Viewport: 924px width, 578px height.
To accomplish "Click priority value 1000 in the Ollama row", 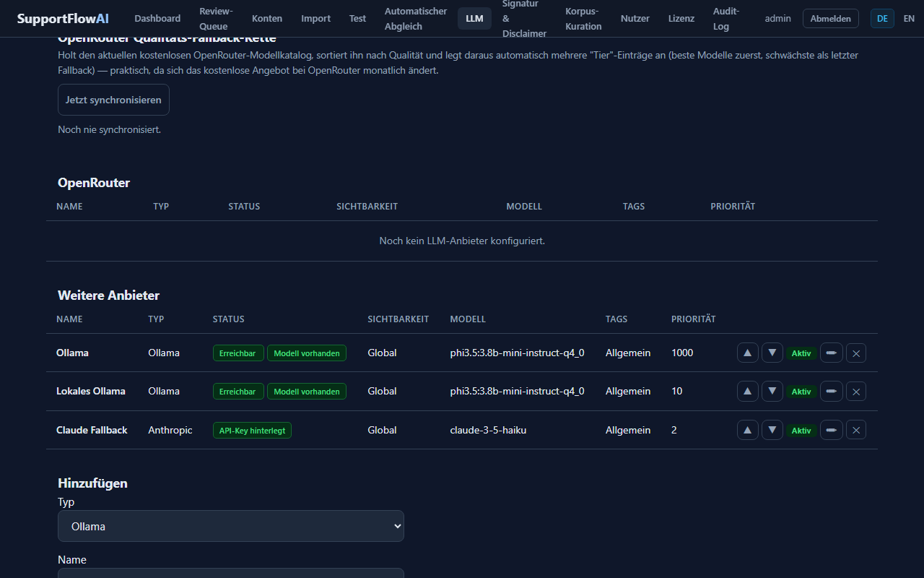I will tap(682, 353).
